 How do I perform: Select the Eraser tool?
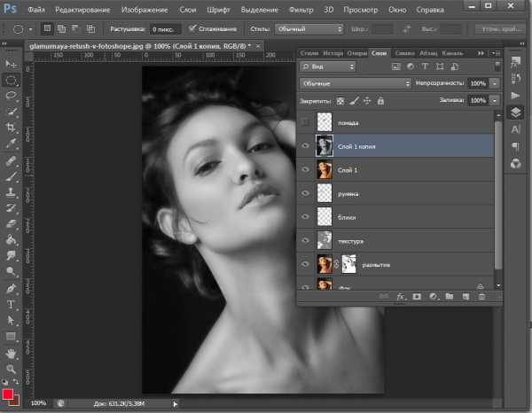[11, 224]
